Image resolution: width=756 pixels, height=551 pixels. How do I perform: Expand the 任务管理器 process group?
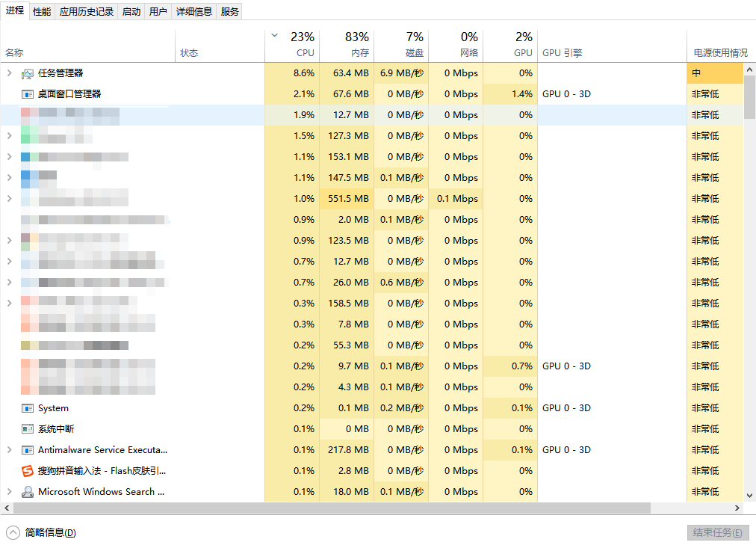pyautogui.click(x=9, y=73)
